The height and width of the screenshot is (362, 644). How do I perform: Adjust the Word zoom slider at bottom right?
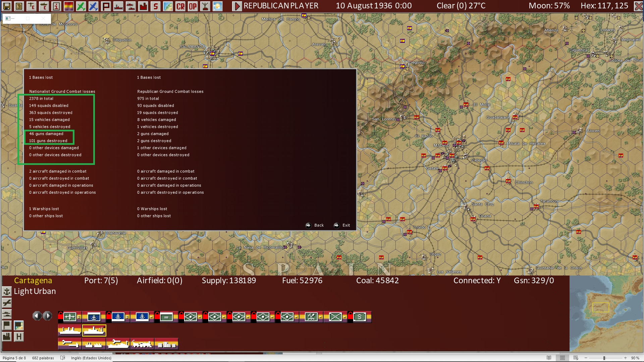(604, 358)
